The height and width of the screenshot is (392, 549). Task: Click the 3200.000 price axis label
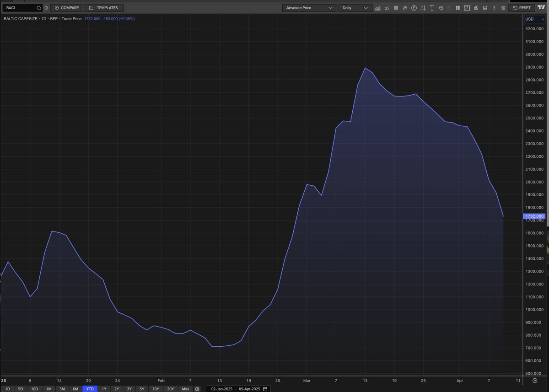point(534,28)
